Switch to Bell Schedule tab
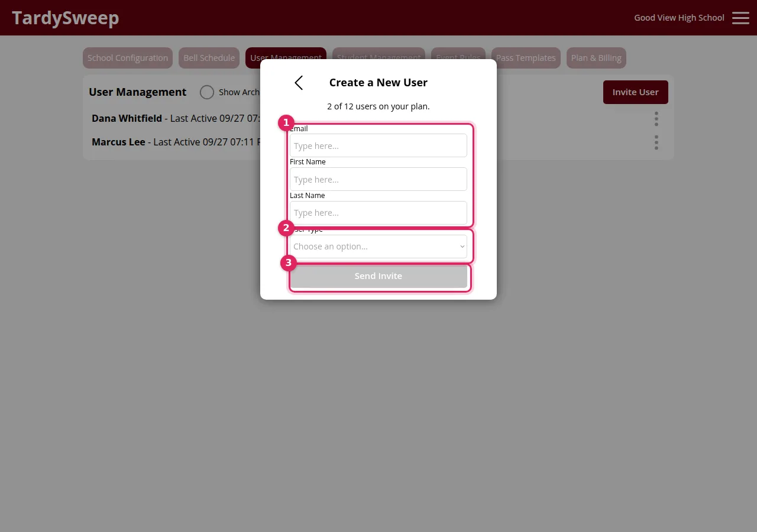757x532 pixels. click(209, 58)
